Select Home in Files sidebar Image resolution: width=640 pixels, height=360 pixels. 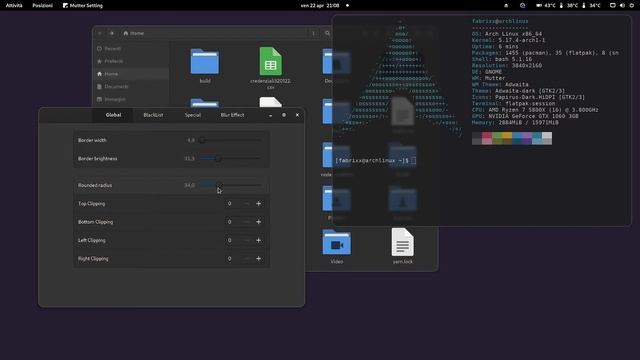click(x=131, y=74)
